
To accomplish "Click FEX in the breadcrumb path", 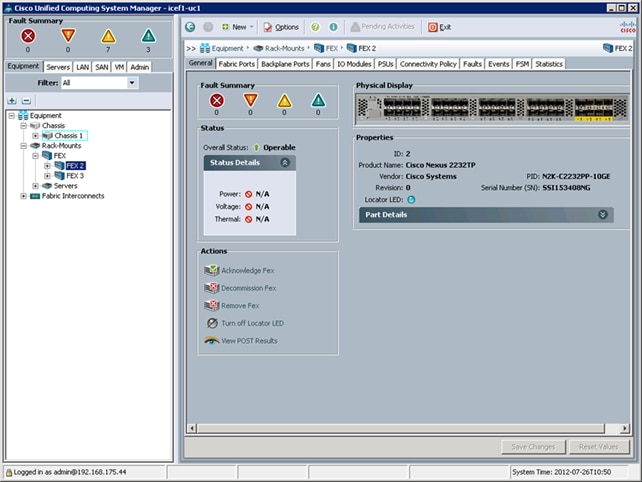I will [x=326, y=48].
